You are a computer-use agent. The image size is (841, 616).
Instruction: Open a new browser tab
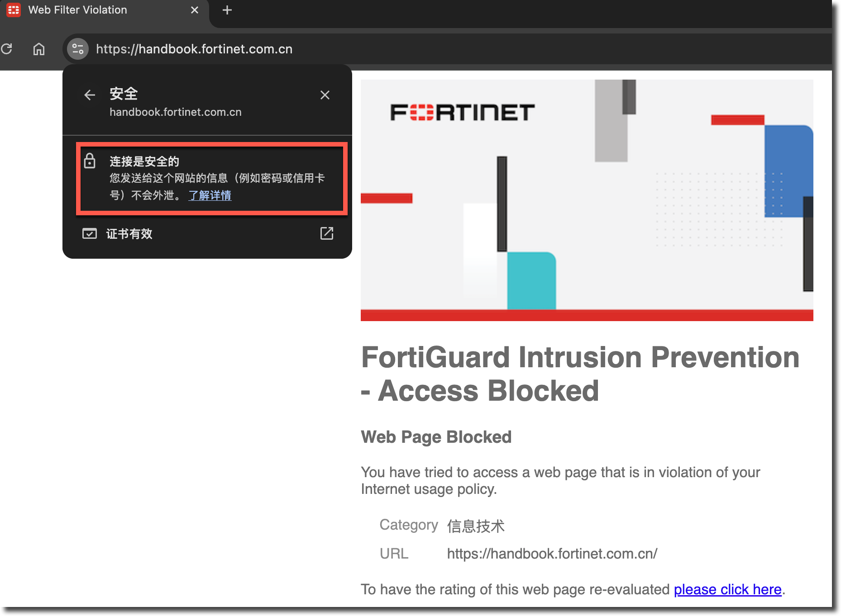227,10
